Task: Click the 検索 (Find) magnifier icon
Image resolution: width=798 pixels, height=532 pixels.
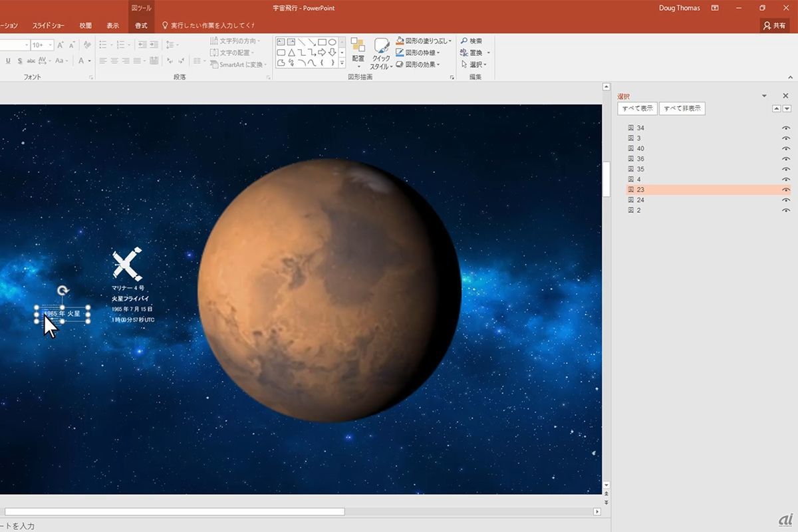Action: (464, 41)
